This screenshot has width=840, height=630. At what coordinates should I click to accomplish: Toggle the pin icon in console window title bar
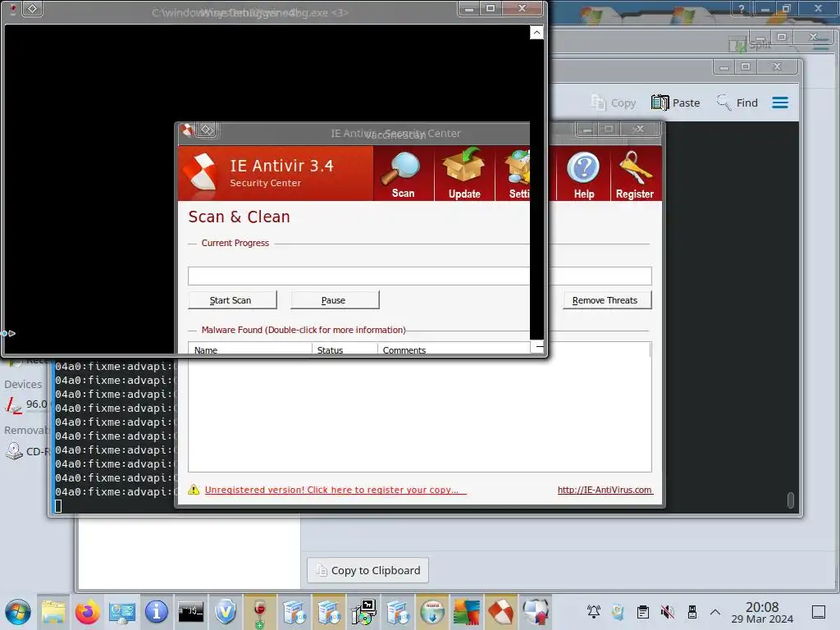[x=33, y=8]
